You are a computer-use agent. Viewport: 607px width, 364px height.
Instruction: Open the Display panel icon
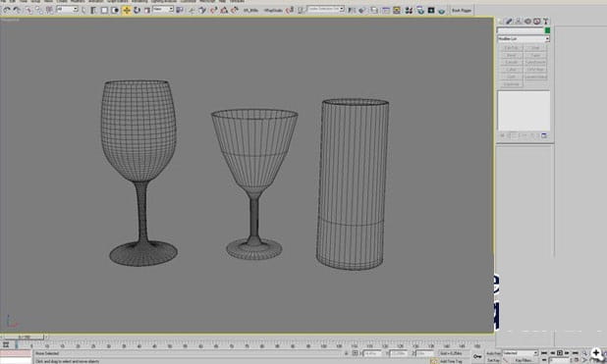(x=536, y=22)
